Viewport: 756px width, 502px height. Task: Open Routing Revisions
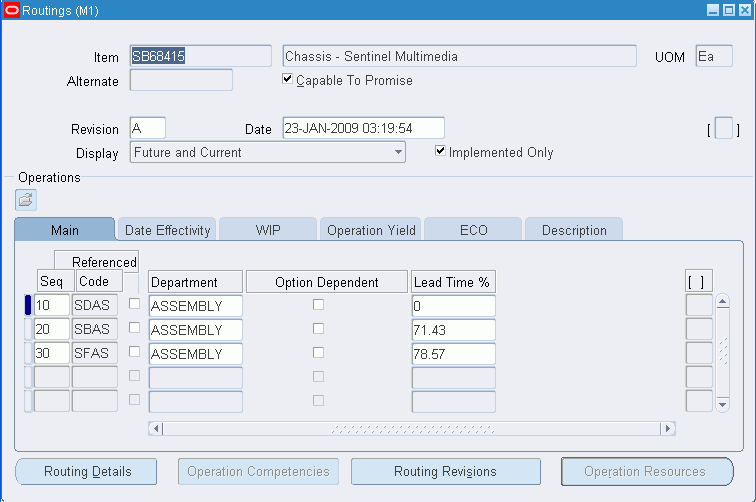tap(446, 471)
